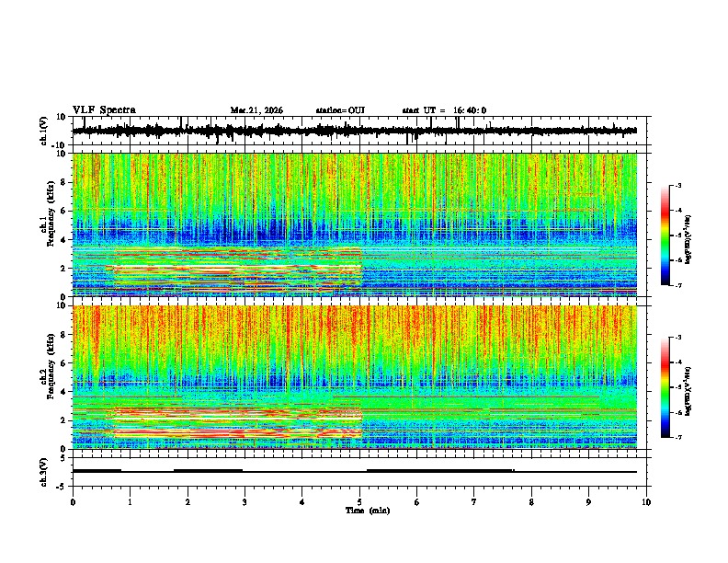728x563 pixels.
Task: Click the time axis tick label "1"
Action: (131, 502)
